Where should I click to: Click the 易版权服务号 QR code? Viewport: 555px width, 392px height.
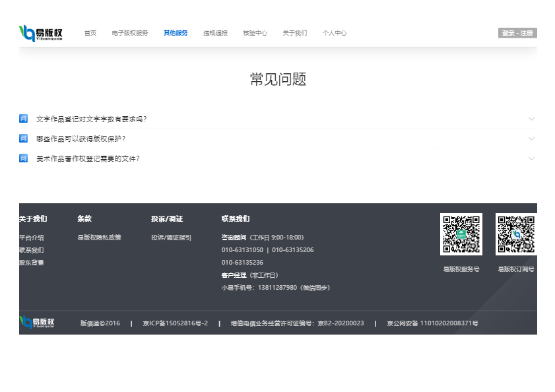[x=461, y=234]
